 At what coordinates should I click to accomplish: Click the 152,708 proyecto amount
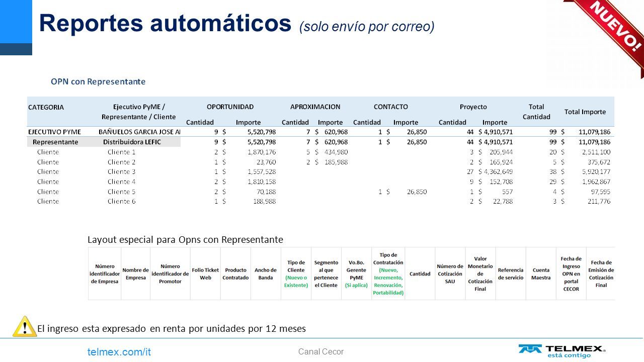(x=501, y=182)
